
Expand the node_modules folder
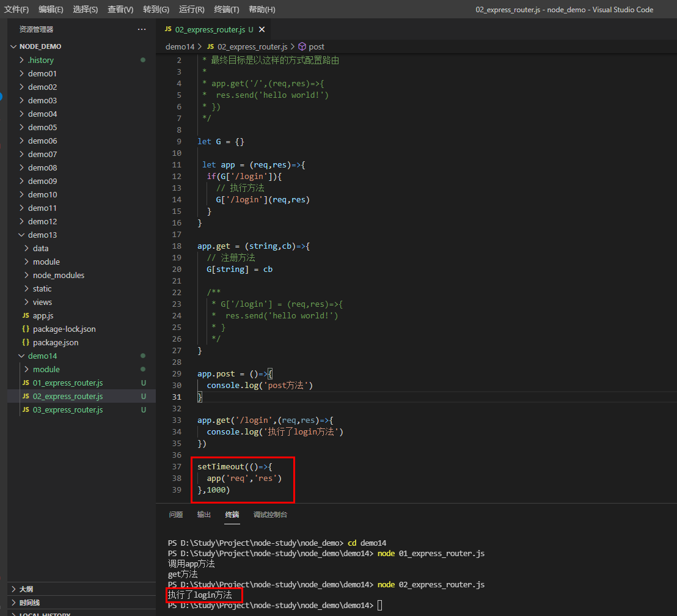[x=82, y=275]
